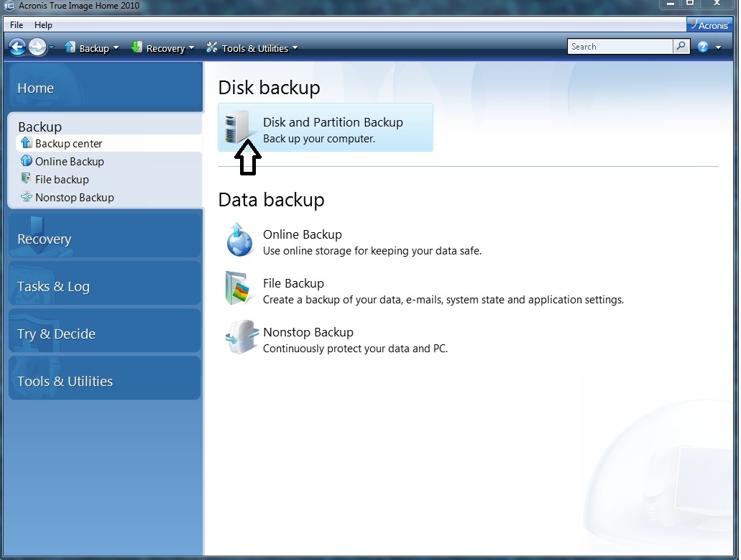Open File Backup under Data backup

tap(293, 283)
